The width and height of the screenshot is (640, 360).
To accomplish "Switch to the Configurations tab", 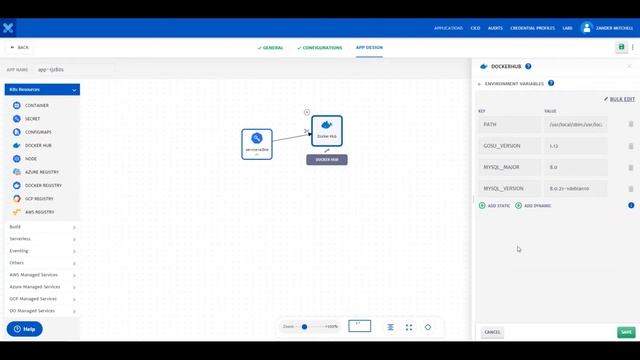I will click(x=320, y=48).
